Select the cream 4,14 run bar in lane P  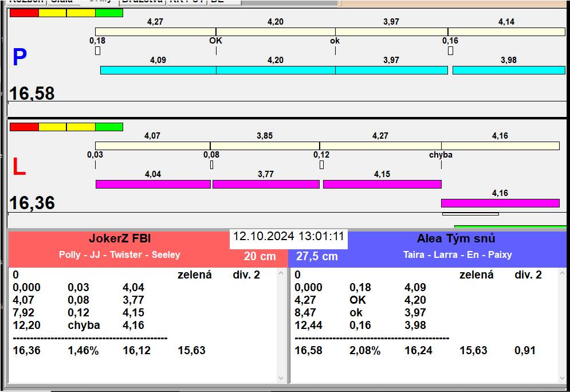pyautogui.click(x=506, y=32)
